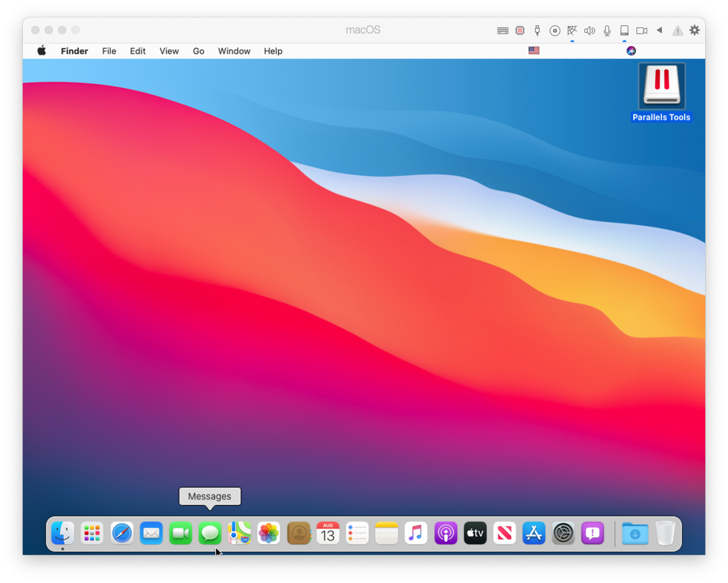
Task: Toggle the video camera device
Action: coord(642,30)
